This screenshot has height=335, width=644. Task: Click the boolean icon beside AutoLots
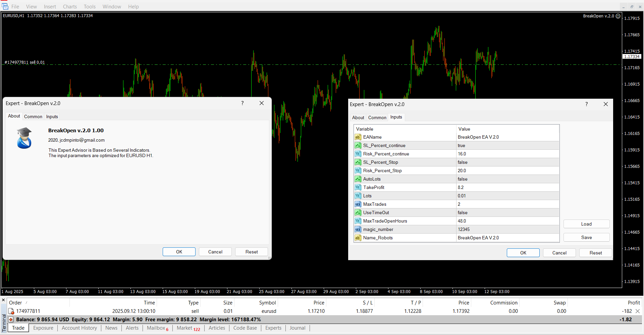358,179
